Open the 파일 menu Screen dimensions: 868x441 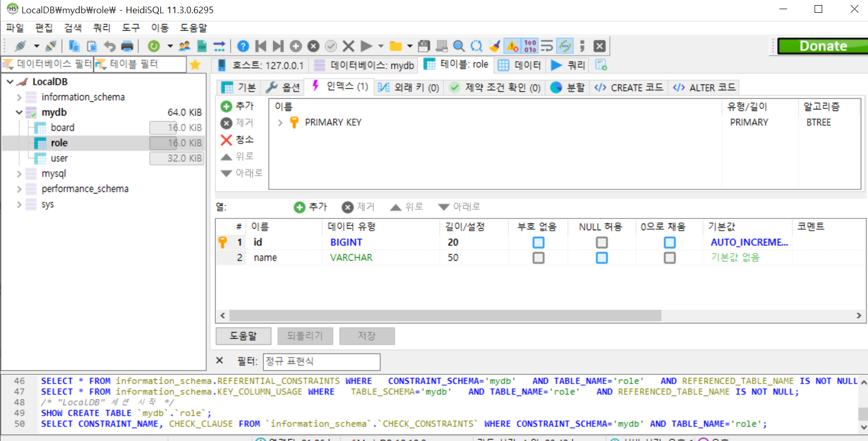click(x=15, y=27)
